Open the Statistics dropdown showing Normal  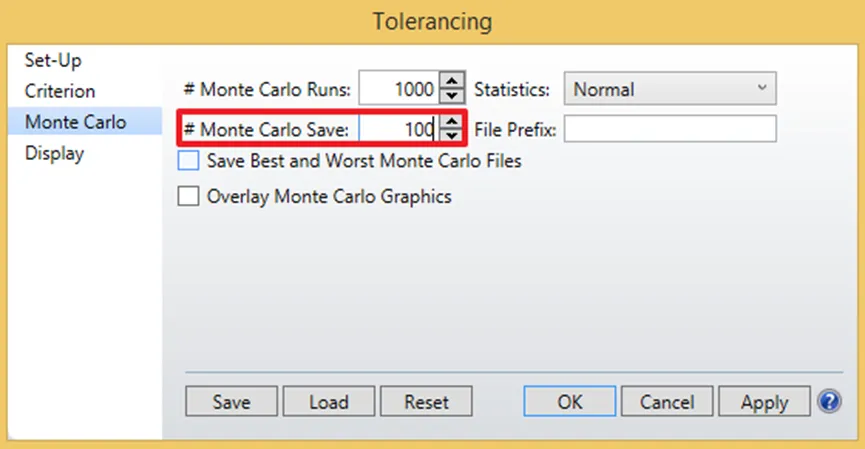(x=670, y=88)
